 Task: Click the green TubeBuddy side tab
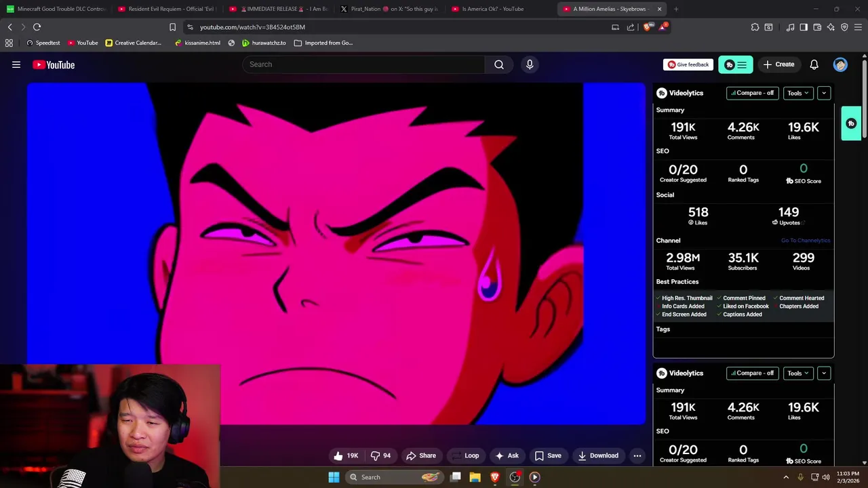pos(851,123)
